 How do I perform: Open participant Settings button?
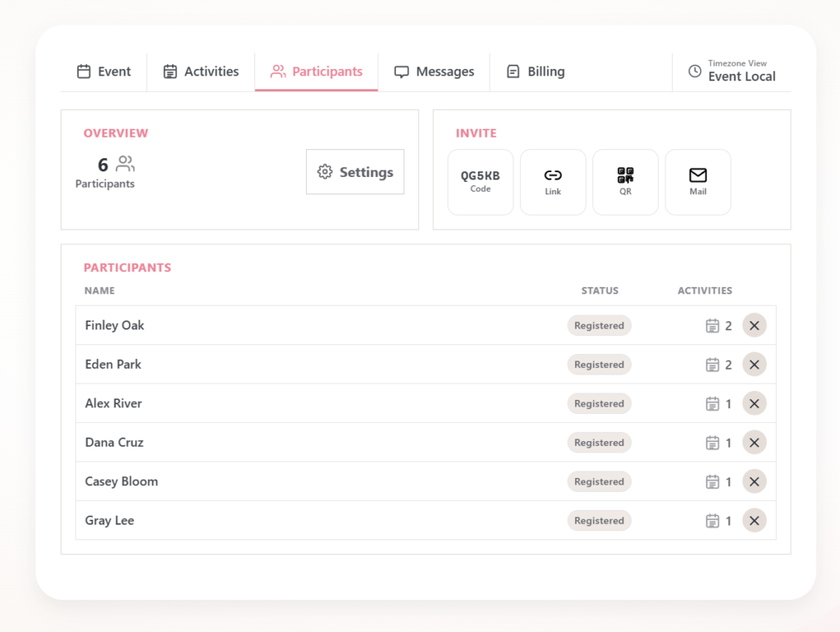point(355,172)
